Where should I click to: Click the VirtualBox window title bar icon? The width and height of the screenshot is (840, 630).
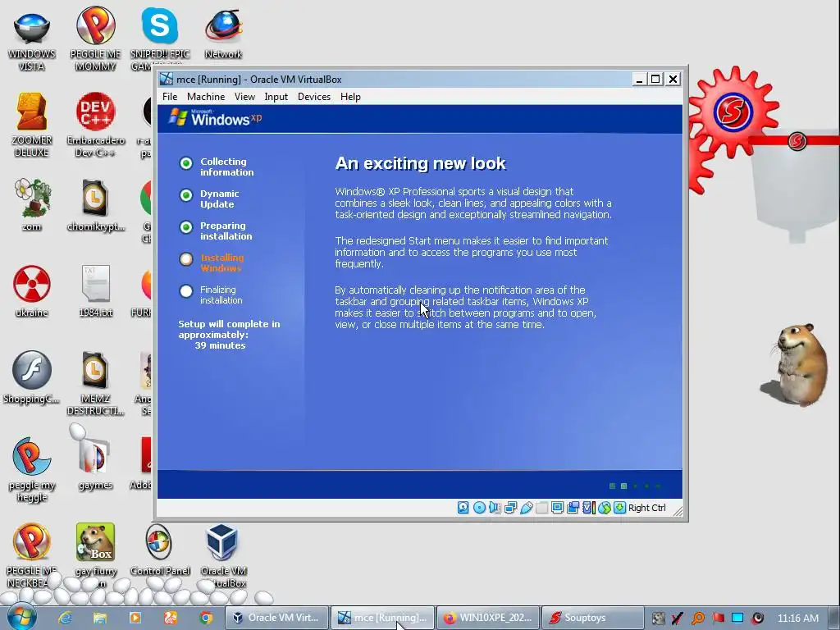167,80
